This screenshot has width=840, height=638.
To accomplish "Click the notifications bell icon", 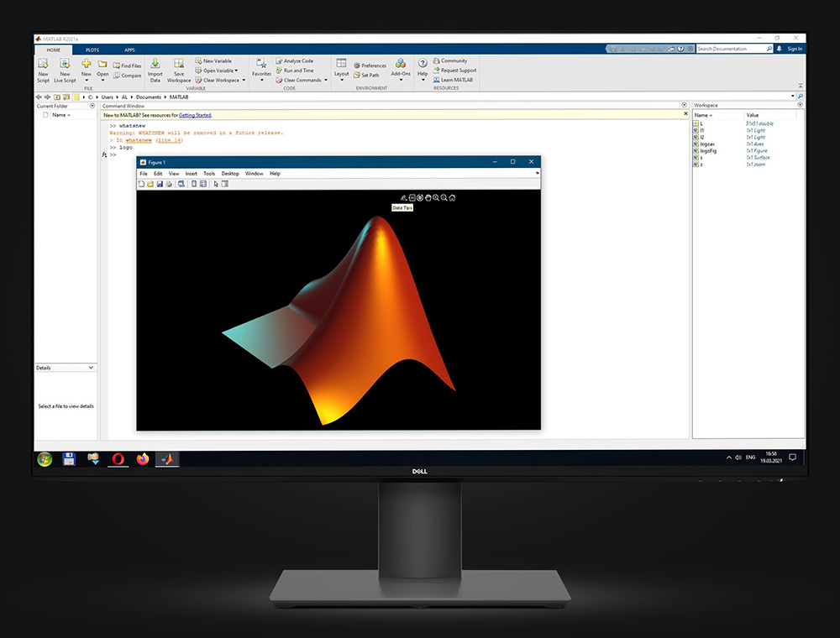I will 779,49.
